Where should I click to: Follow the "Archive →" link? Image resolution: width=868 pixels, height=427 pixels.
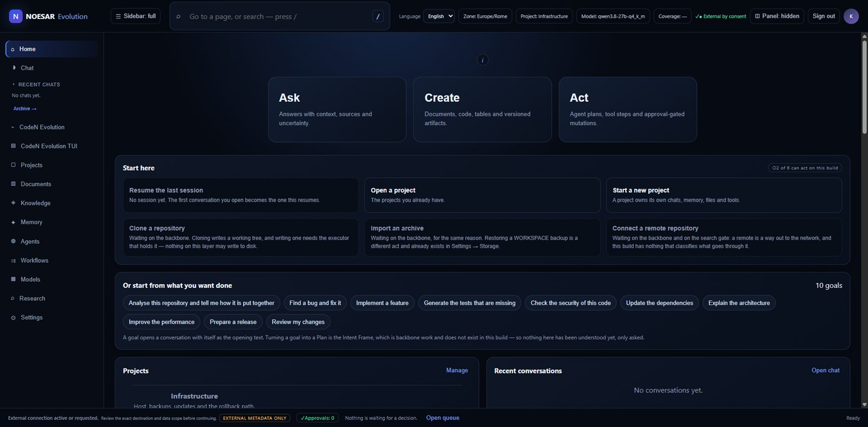pyautogui.click(x=25, y=109)
